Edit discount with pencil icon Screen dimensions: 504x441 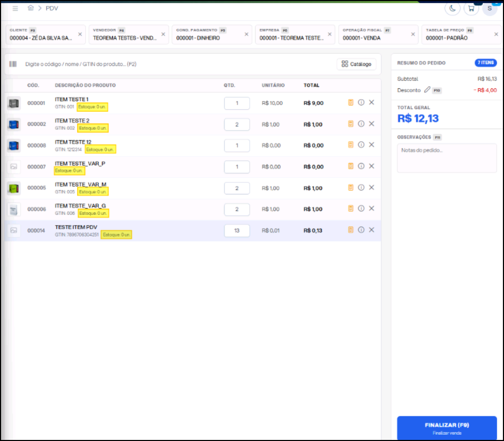tap(427, 90)
